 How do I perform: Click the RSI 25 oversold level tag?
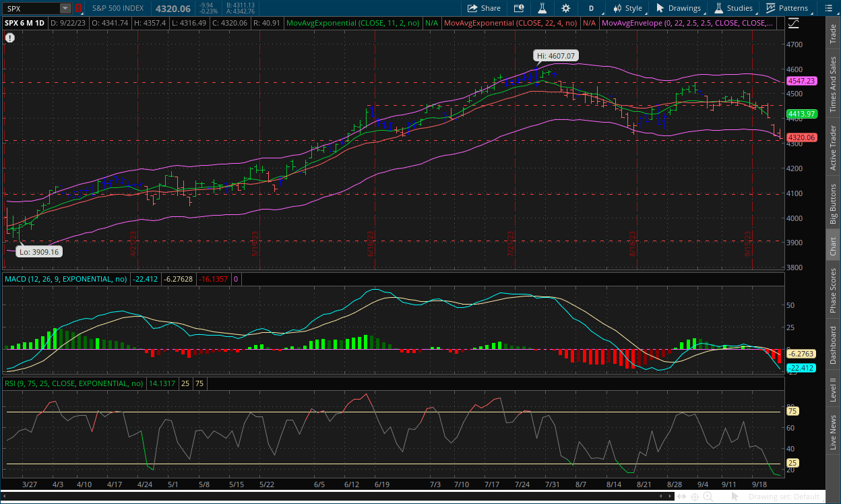click(792, 464)
